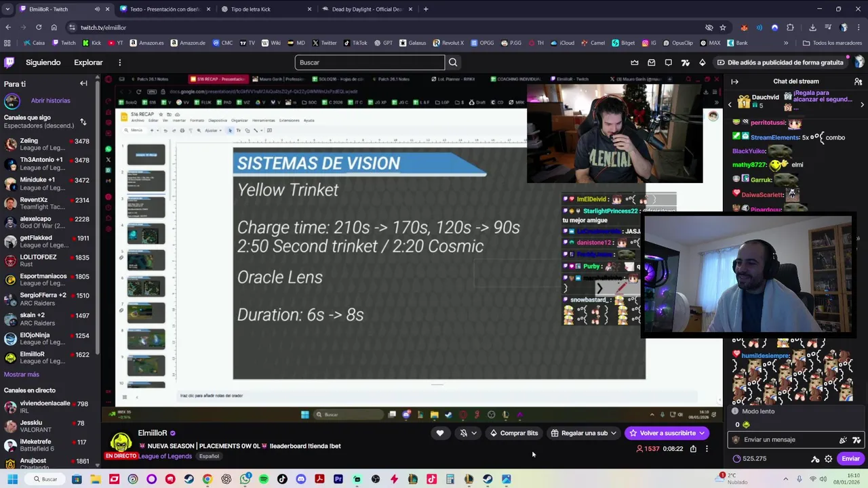
Task: Reload the browser page
Action: click(x=39, y=27)
